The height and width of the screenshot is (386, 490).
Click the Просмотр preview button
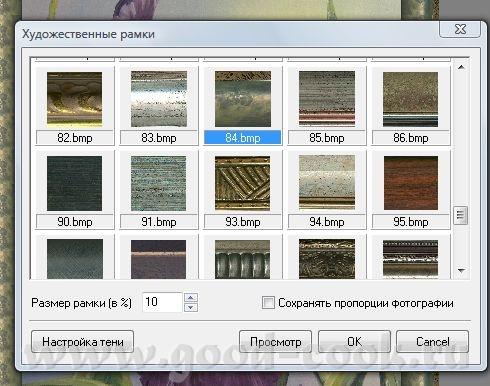click(x=275, y=342)
